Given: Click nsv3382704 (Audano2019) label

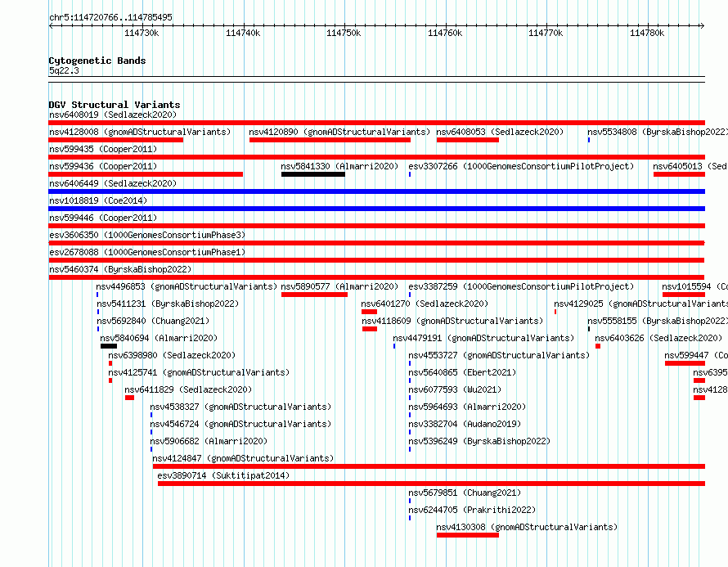Looking at the screenshot, I should (465, 424).
